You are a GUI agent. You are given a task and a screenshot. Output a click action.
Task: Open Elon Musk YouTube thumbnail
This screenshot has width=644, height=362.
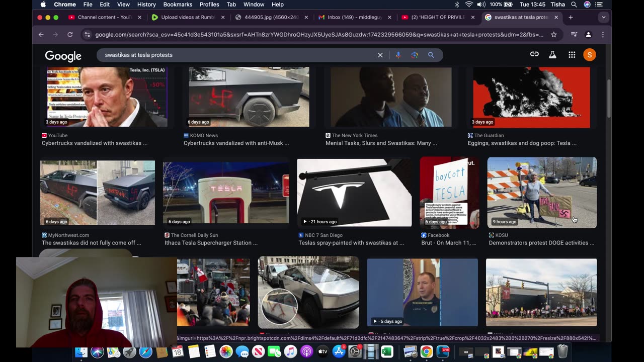tap(107, 97)
